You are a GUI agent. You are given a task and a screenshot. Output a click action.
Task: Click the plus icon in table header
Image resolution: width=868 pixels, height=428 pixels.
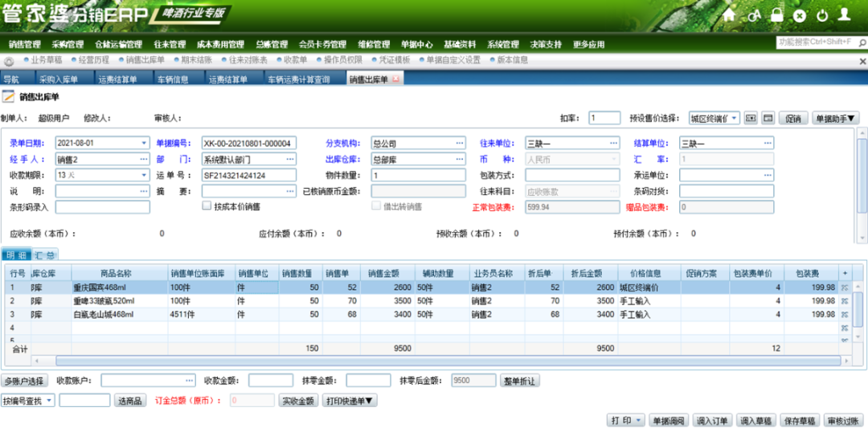(x=845, y=273)
